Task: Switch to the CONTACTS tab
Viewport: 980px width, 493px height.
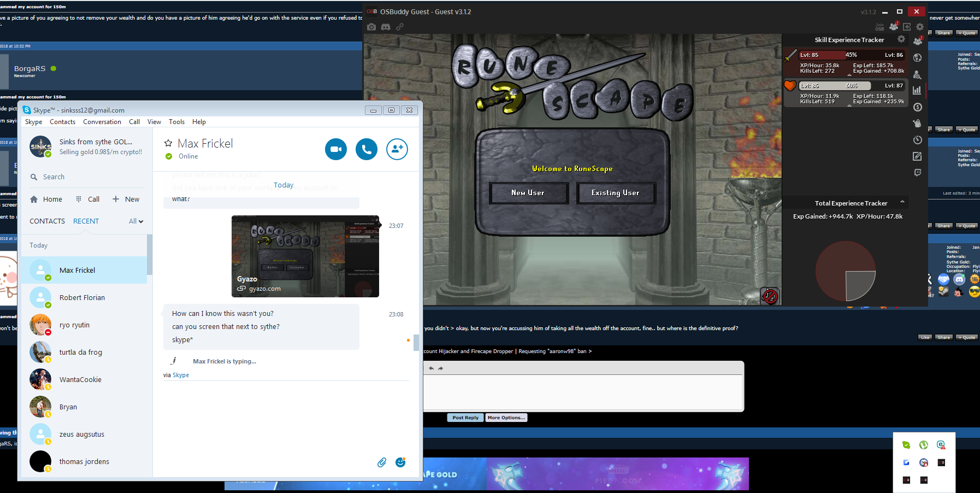Action: click(x=47, y=221)
